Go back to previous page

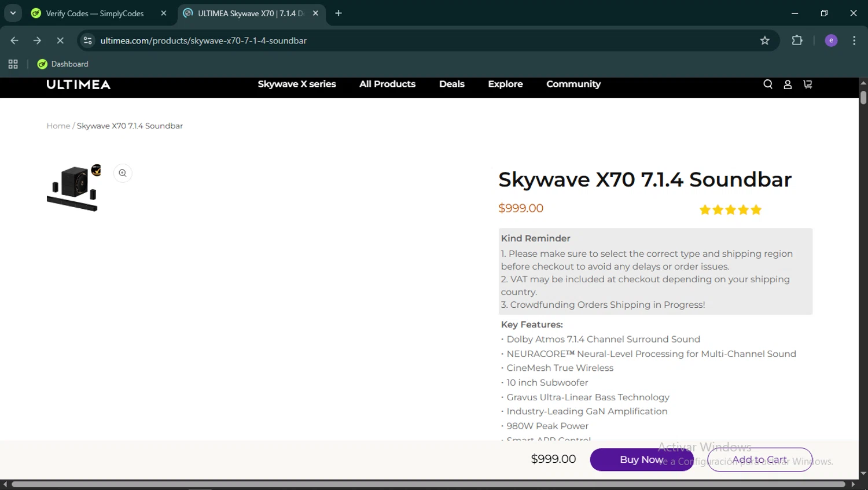pyautogui.click(x=14, y=40)
